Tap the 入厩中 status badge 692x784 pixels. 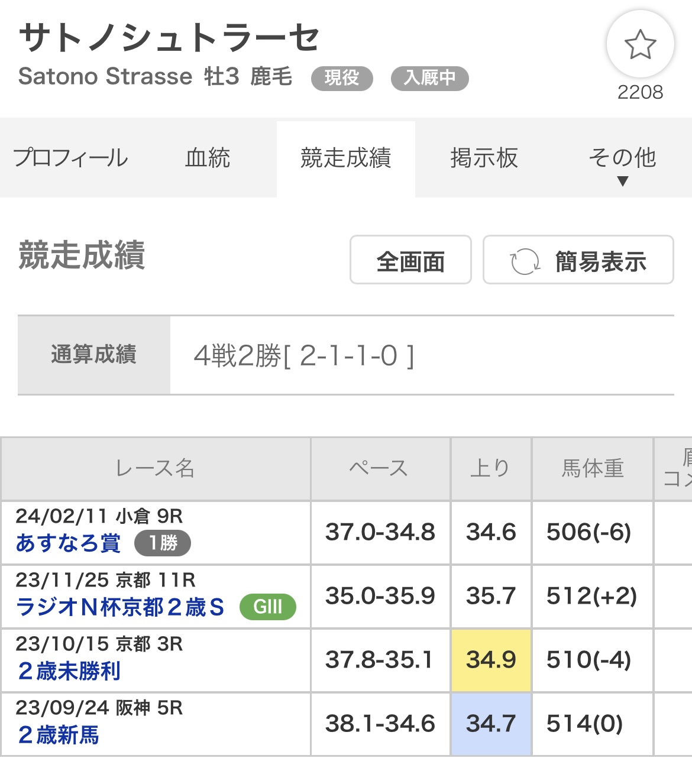point(430,78)
